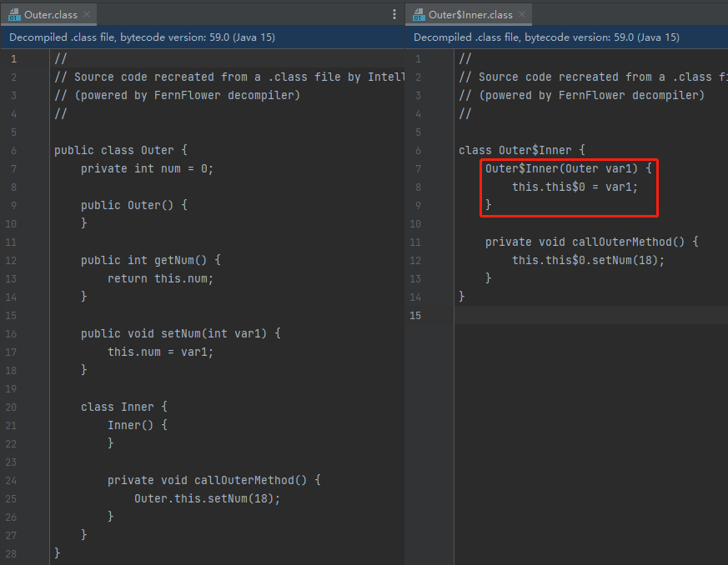Viewport: 728px width, 565px height.
Task: Click the class file icon on Outer$Inner.class tab
Action: [x=419, y=15]
